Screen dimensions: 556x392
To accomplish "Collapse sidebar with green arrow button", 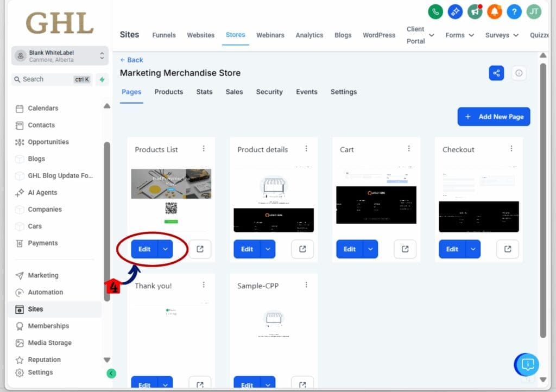I will tap(111, 373).
